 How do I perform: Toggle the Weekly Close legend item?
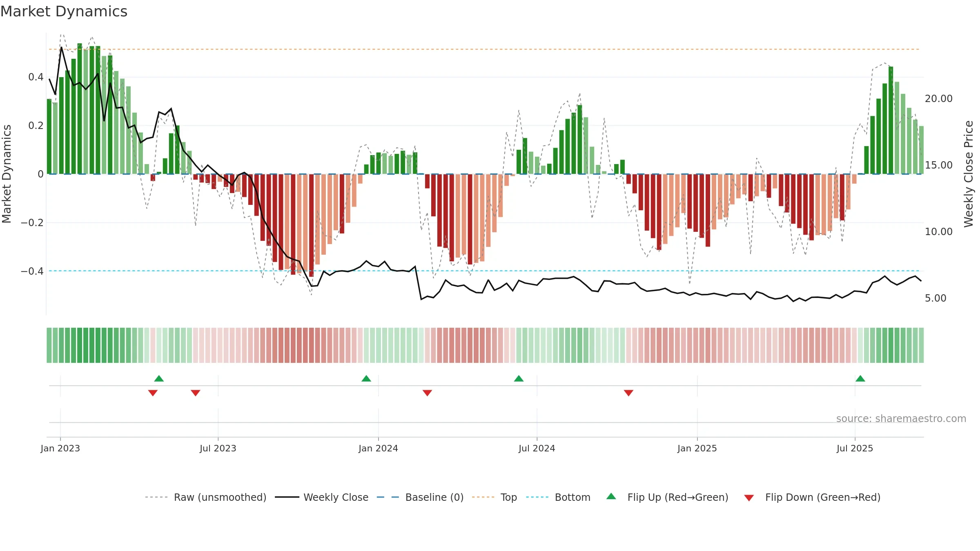(x=321, y=497)
